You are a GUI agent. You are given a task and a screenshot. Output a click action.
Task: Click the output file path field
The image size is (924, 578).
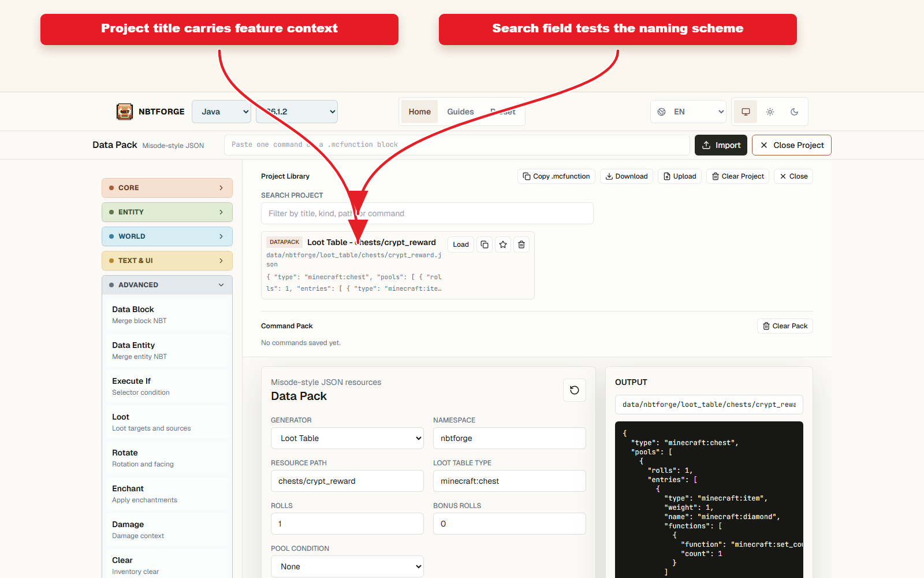coord(709,405)
